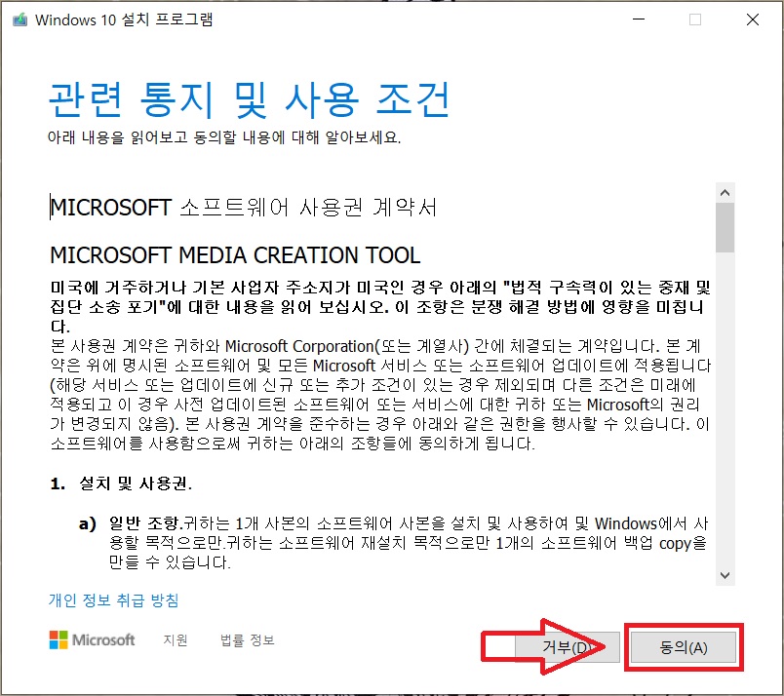Screen dimensions: 784x696
Task: Open the 지원 support link
Action: coord(175,640)
